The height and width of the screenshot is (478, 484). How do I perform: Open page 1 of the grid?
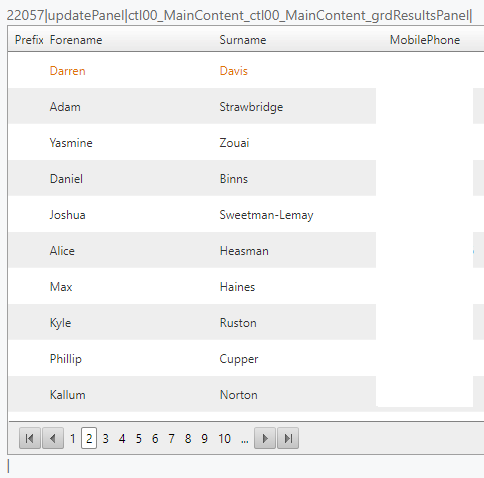click(73, 439)
